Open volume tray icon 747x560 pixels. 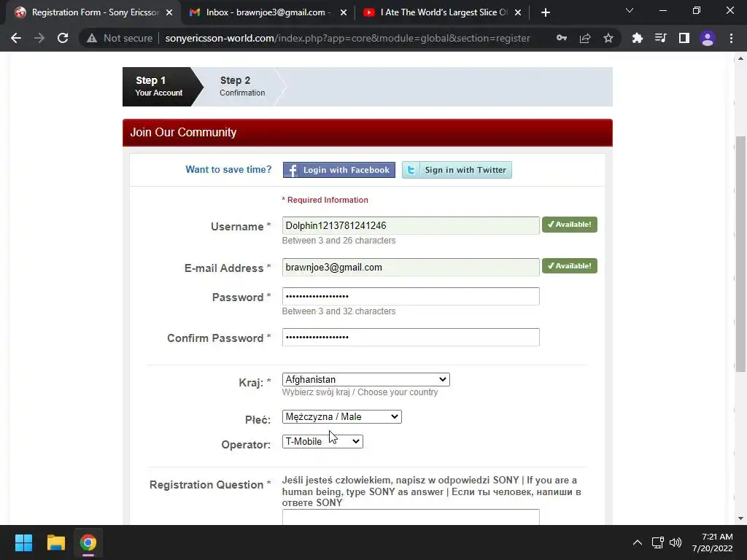point(676,542)
